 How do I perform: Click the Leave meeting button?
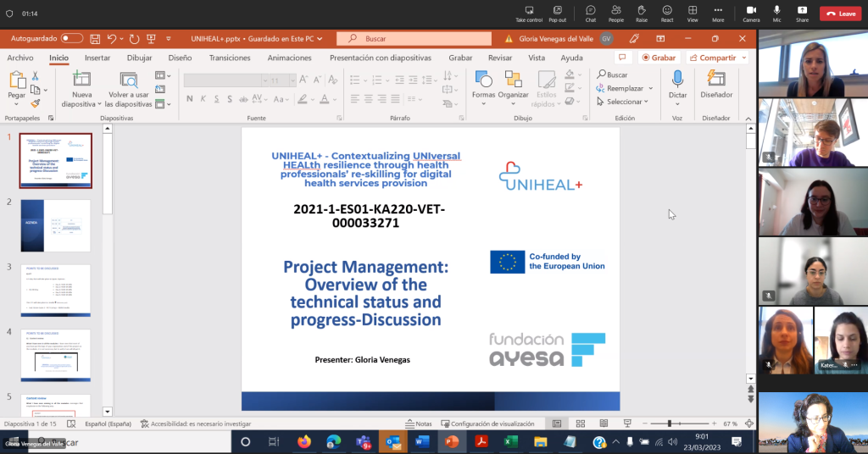[841, 14]
